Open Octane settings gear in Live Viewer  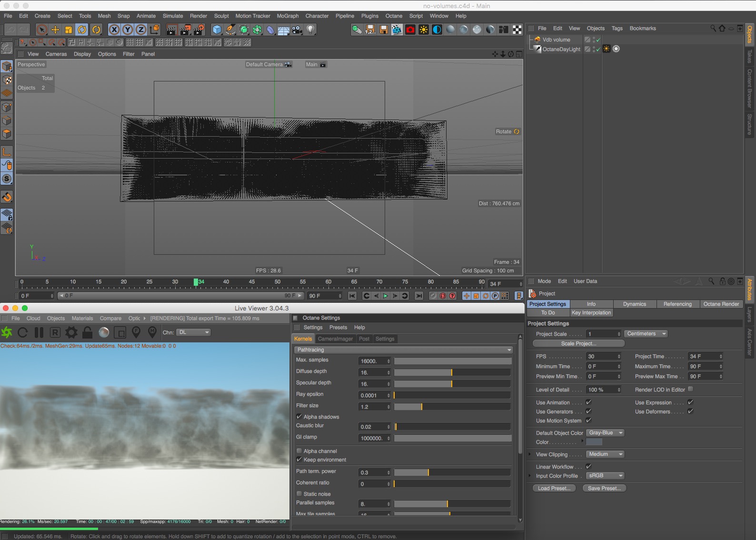tap(71, 332)
